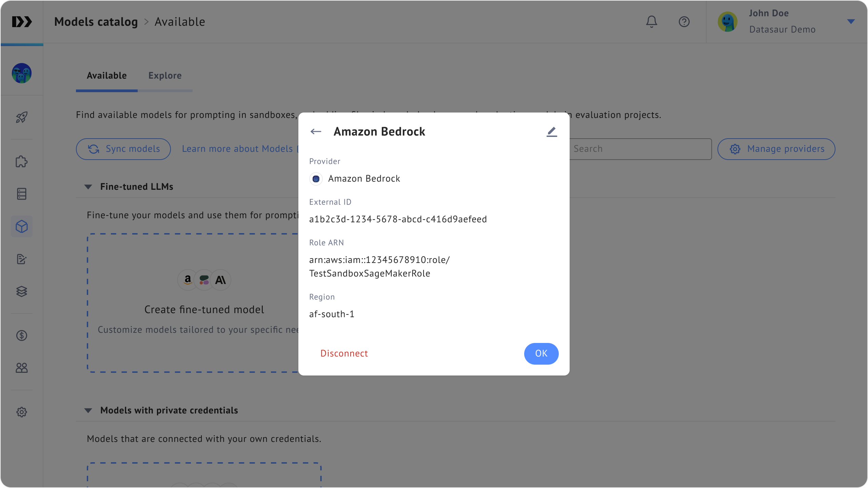The image size is (868, 488).
Task: Open the puzzle piece extensions icon
Action: click(x=22, y=161)
